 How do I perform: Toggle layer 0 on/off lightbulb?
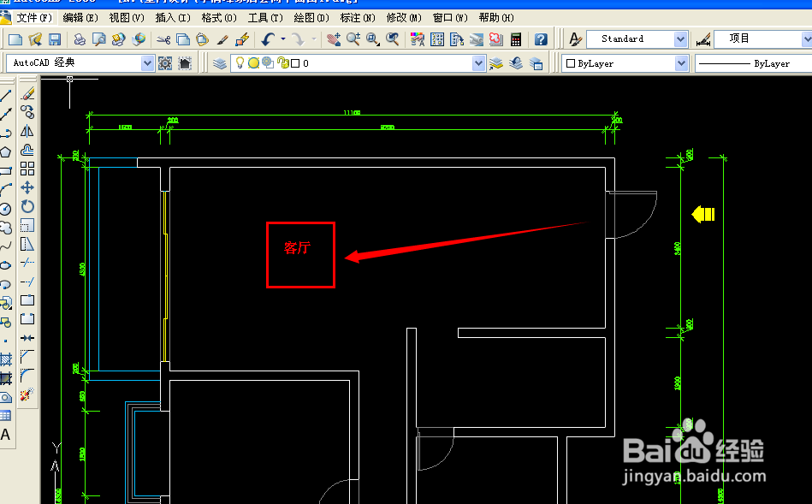(x=240, y=63)
